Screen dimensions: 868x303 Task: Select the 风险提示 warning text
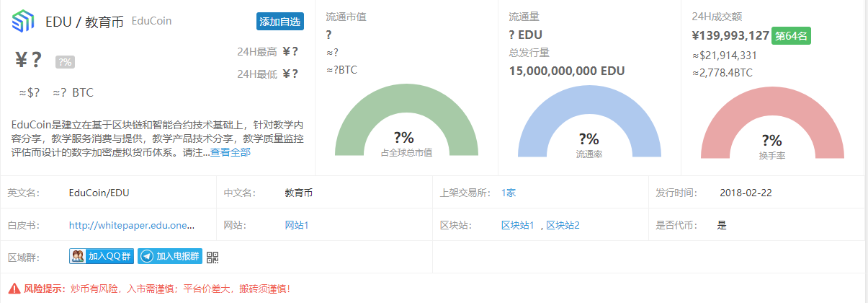pos(157,289)
